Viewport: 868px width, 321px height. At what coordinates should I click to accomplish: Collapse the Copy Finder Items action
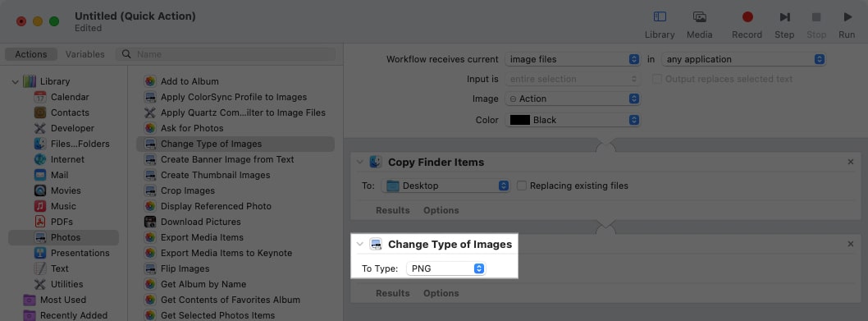tap(360, 162)
